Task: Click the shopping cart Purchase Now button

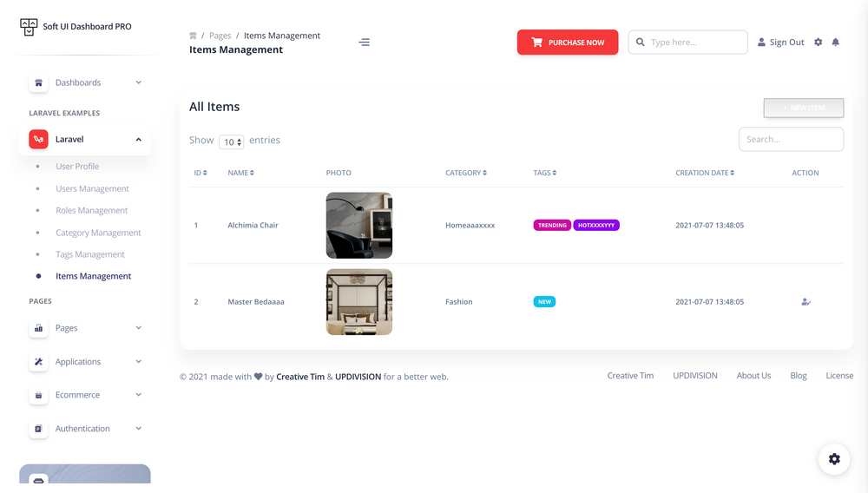Action: 568,42
